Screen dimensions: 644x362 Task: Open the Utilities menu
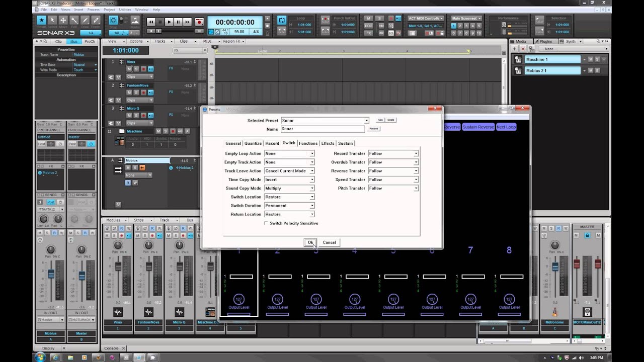125,10
